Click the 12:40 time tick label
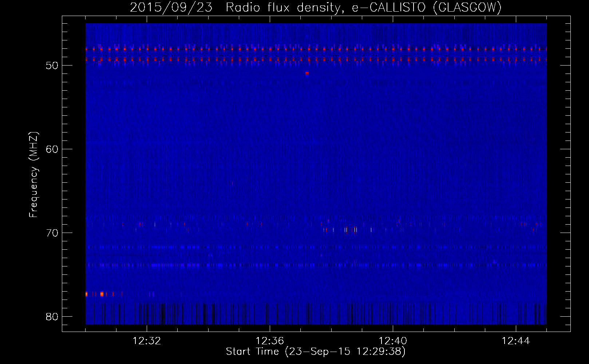 [393, 341]
